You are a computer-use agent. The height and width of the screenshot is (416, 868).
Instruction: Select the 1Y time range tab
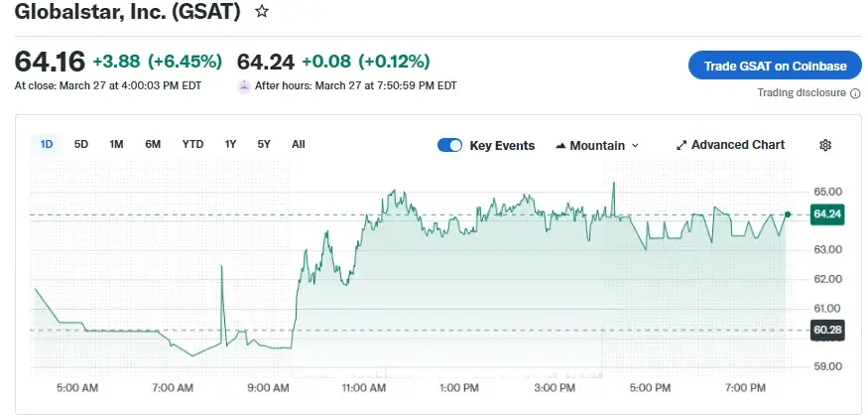pos(230,145)
